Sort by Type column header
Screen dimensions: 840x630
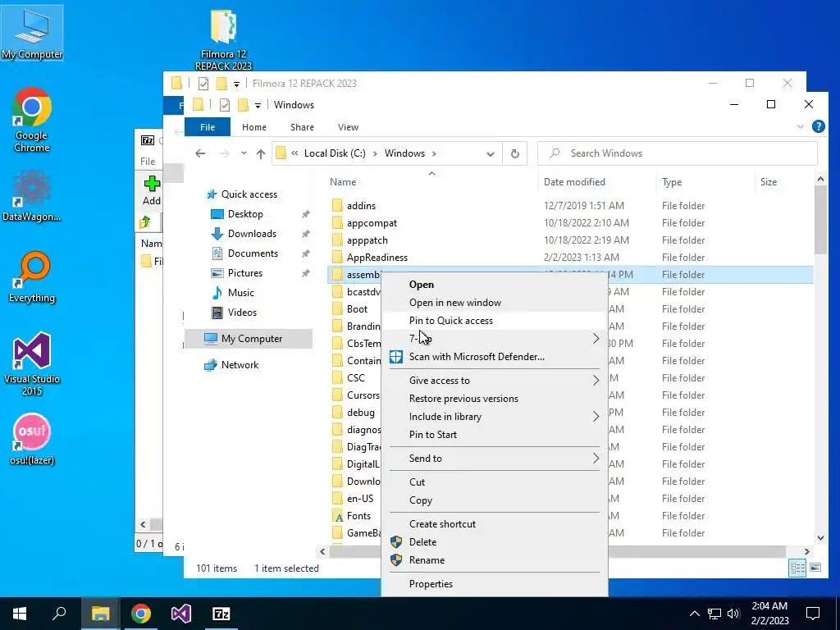click(x=672, y=182)
